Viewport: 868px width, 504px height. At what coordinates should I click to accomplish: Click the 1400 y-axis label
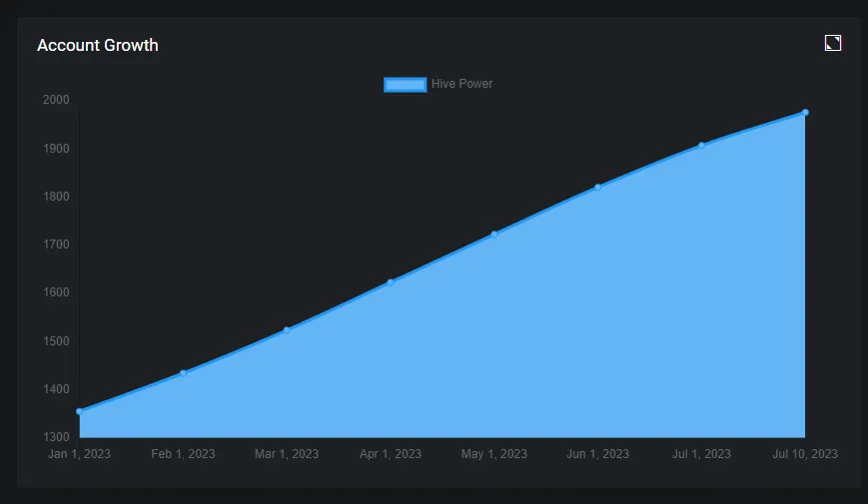coord(56,389)
